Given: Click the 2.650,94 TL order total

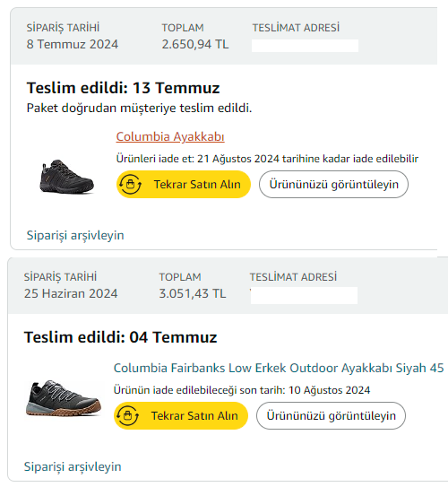Looking at the screenshot, I should [x=195, y=44].
